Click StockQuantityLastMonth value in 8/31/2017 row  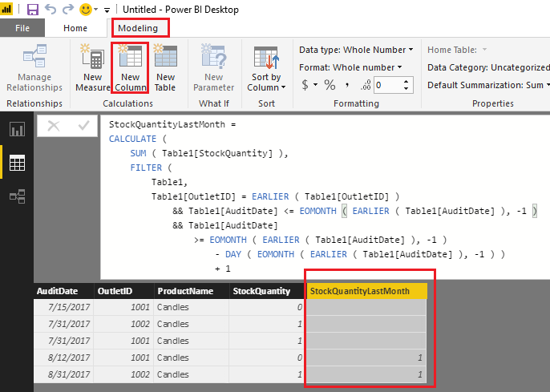click(367, 374)
